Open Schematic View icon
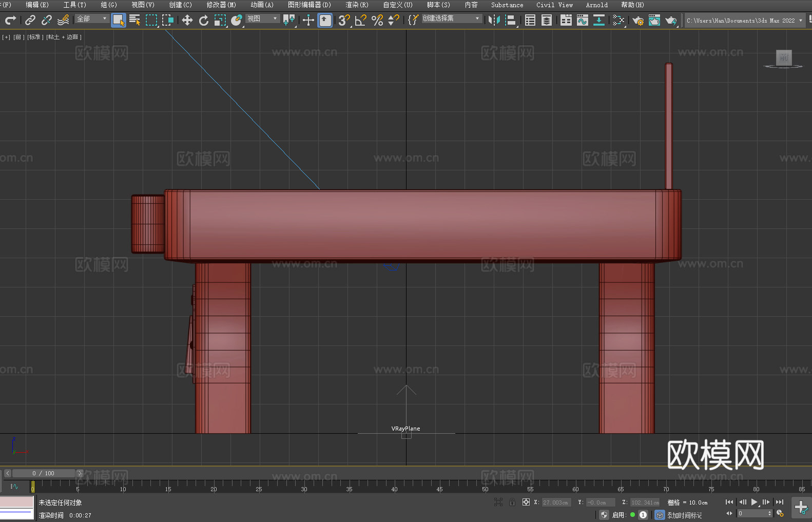Viewport: 812px width, 522px height. point(598,20)
